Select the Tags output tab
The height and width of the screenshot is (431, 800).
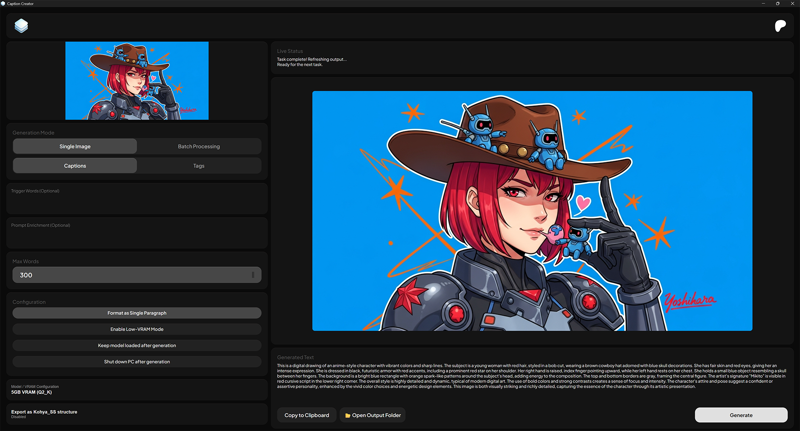click(x=199, y=165)
